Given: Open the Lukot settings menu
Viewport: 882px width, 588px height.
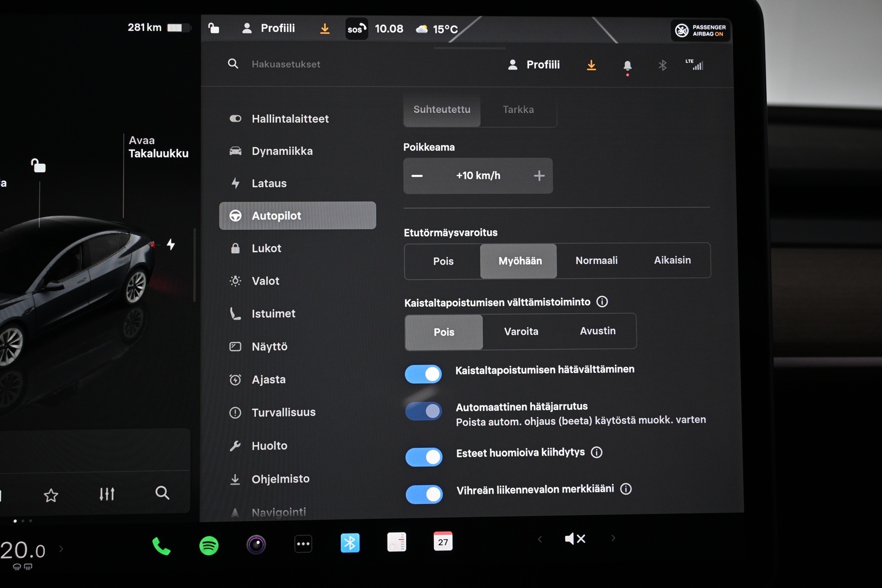Looking at the screenshot, I should coord(266,248).
